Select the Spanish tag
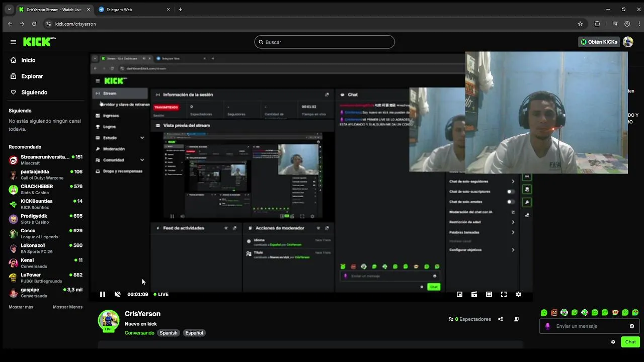This screenshot has height=362, width=644. tap(169, 333)
